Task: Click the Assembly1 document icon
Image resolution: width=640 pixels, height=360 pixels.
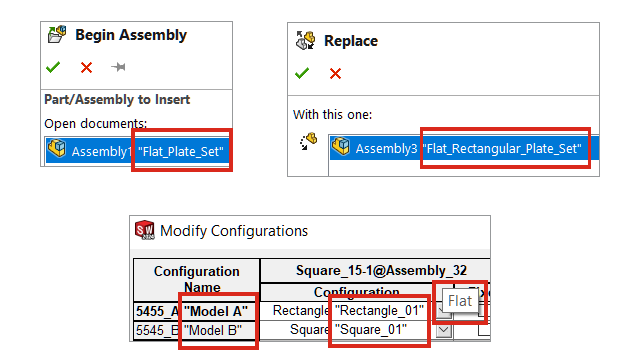Action: (x=57, y=148)
